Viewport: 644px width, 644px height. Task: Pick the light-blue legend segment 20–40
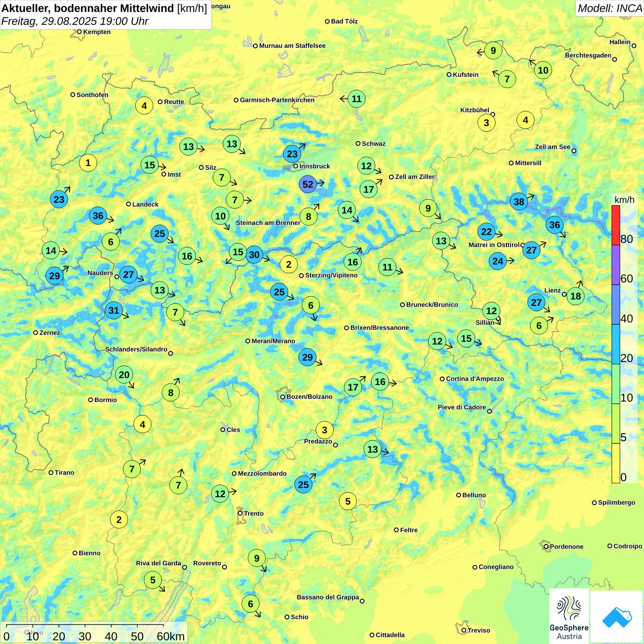click(615, 345)
